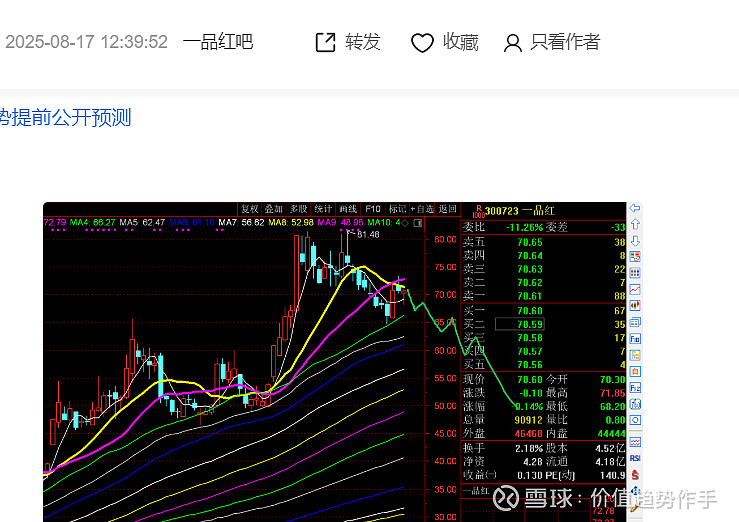The width and height of the screenshot is (739, 522).
Task: Open F10 in chart toolbar
Action: click(x=373, y=209)
